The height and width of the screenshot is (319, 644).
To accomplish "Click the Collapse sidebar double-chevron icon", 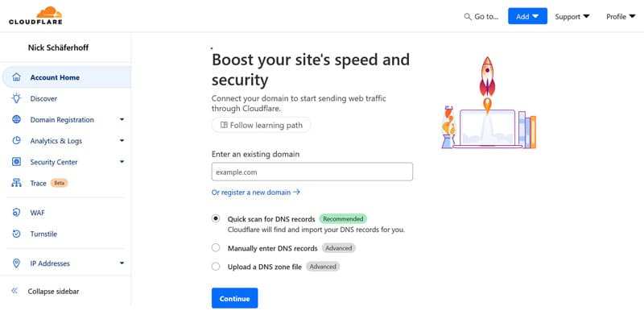I will (x=14, y=291).
